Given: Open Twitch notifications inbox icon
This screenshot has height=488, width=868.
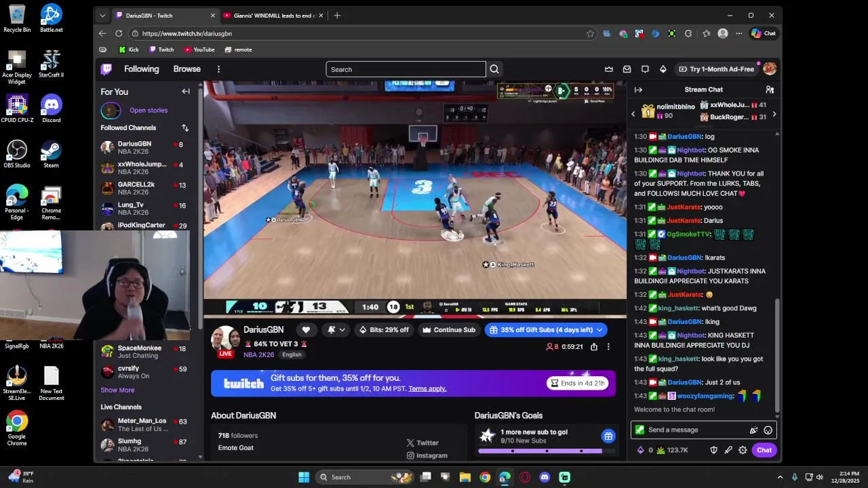Looking at the screenshot, I should click(x=627, y=69).
